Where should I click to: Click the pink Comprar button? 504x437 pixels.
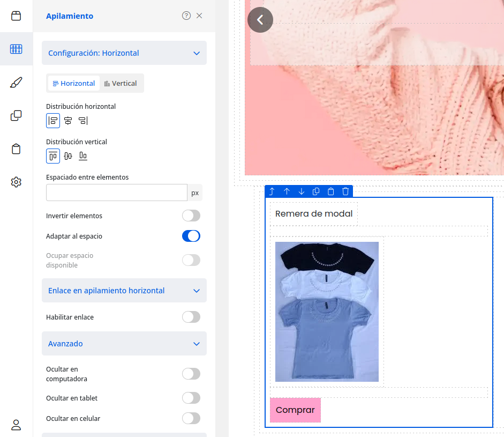(x=295, y=410)
